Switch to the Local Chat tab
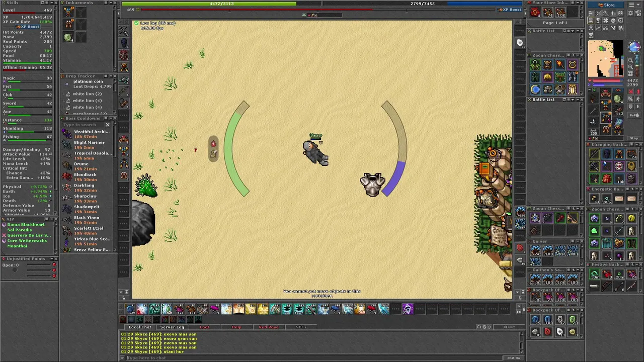The width and height of the screenshot is (644, 362). [140, 327]
